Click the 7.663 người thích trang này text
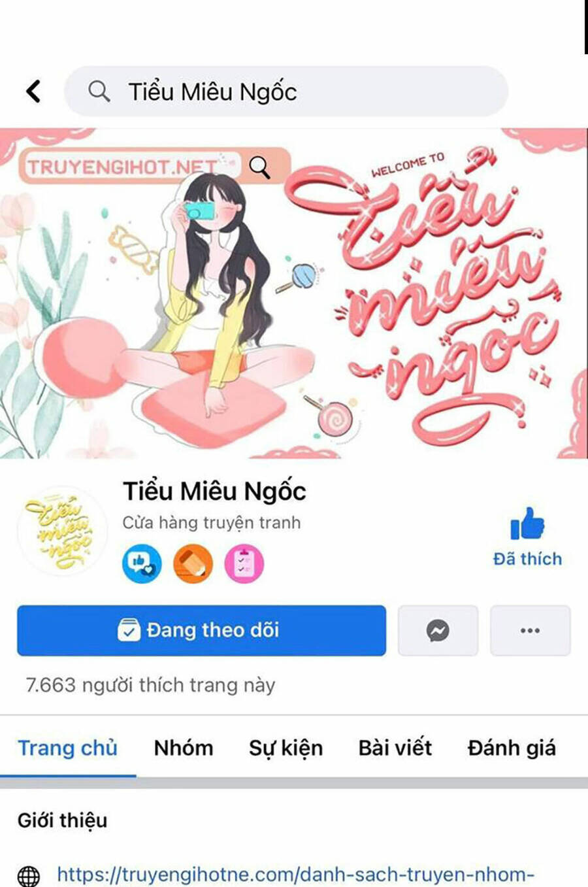 tap(150, 685)
